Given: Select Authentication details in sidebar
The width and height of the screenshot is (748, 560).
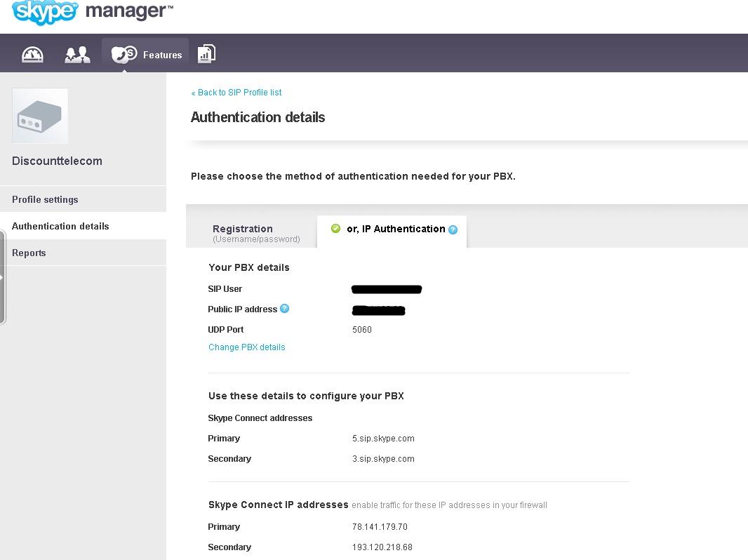Looking at the screenshot, I should (60, 227).
